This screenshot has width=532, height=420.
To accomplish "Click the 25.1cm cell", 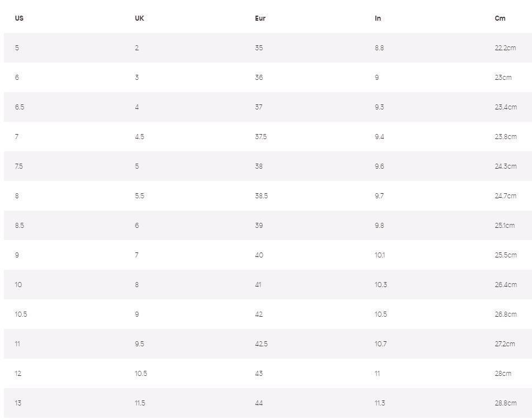I will (505, 226).
